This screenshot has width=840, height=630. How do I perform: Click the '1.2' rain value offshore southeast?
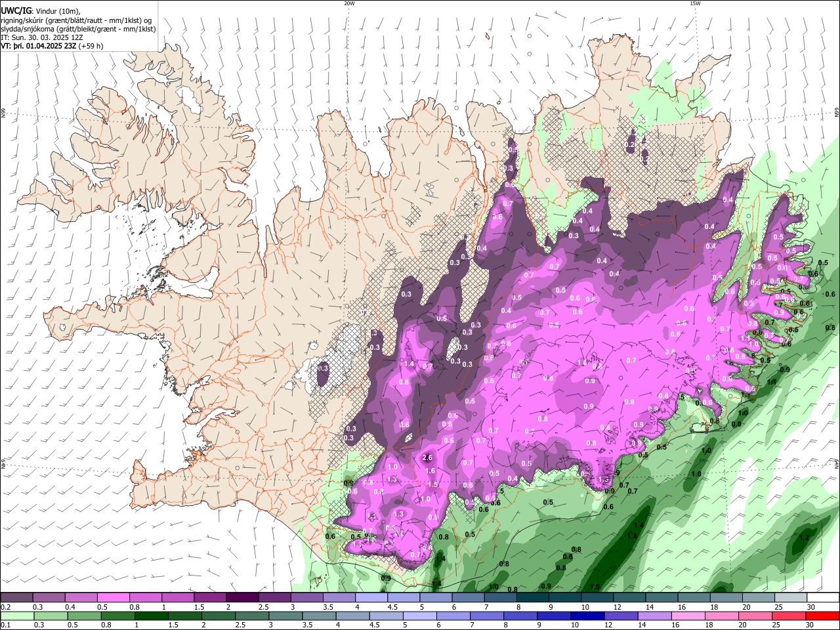804,537
